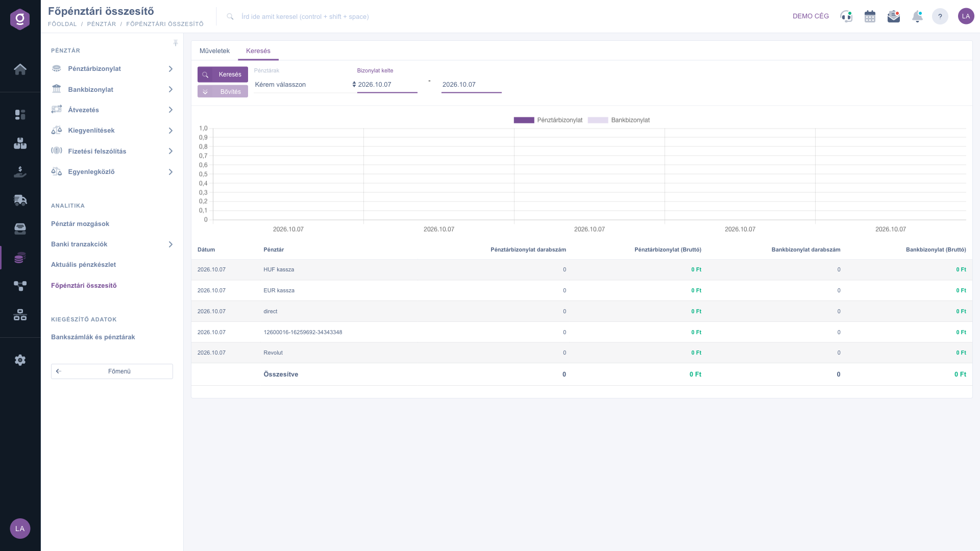Open the boxes inventory sidebar icon

20,143
